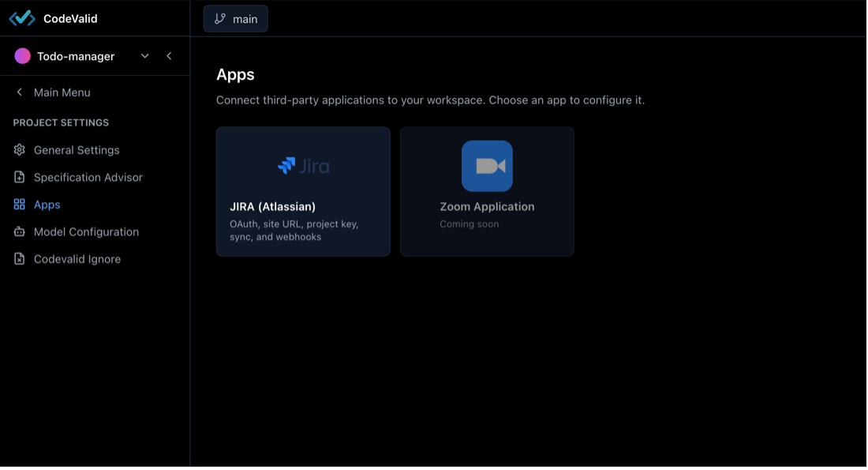
Task: Click the Connect third-party applications description
Action: click(x=430, y=100)
